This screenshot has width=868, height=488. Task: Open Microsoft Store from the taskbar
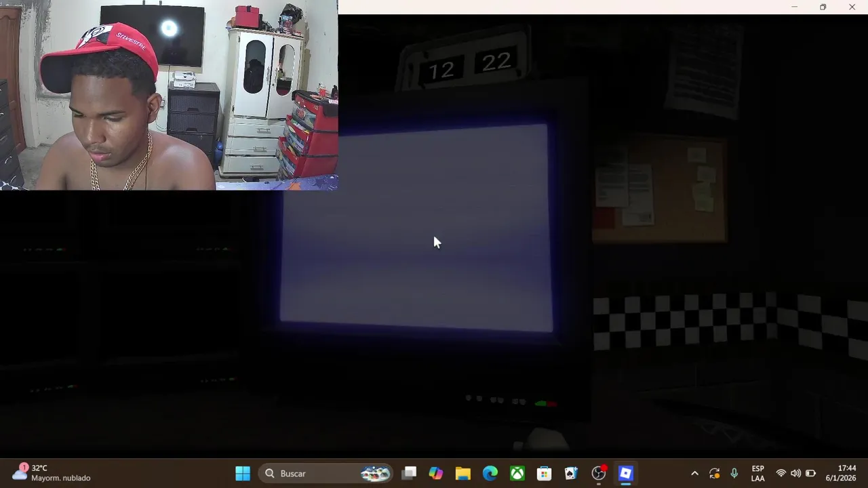coord(545,473)
